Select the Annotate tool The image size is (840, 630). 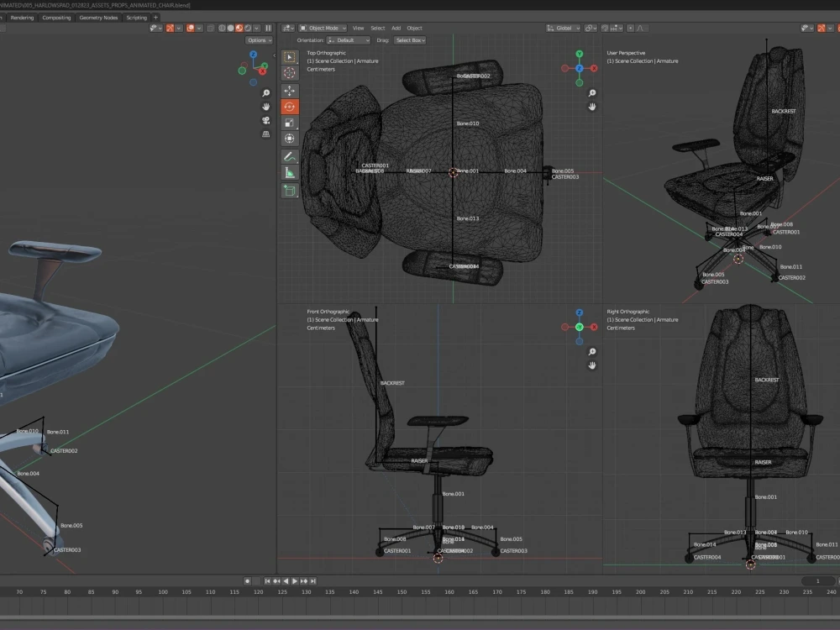[x=290, y=155]
